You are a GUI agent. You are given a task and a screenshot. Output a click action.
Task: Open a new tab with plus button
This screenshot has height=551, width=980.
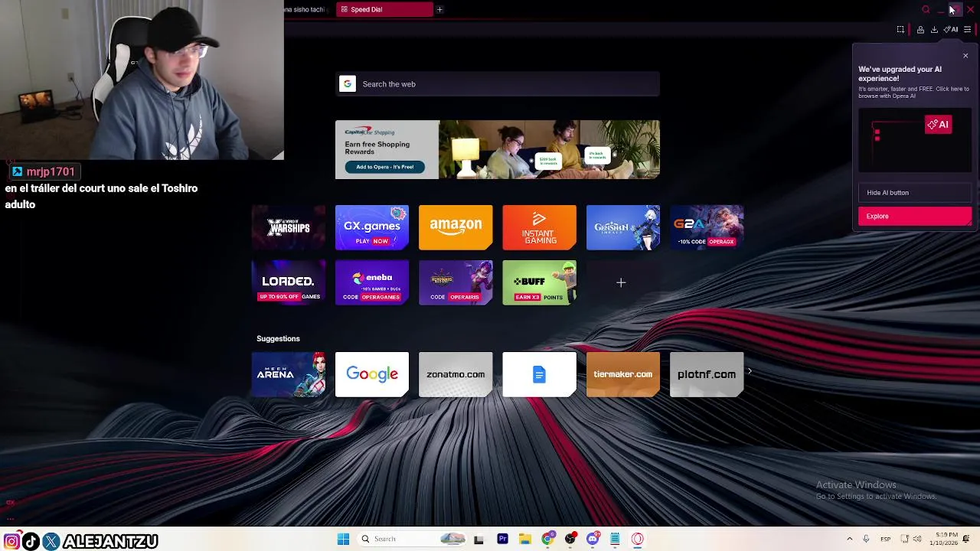[439, 9]
